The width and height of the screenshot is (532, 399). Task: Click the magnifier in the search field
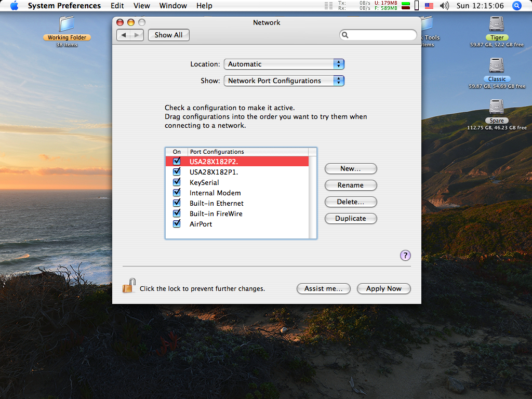click(x=345, y=35)
